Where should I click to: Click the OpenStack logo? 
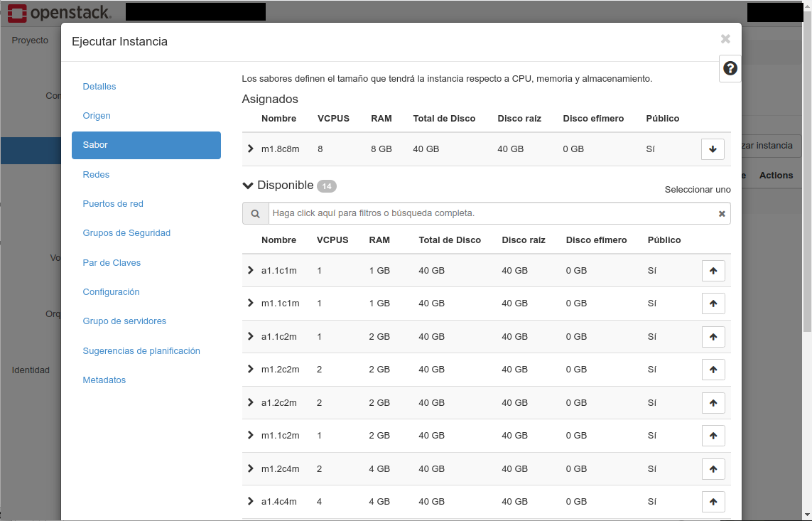57,11
